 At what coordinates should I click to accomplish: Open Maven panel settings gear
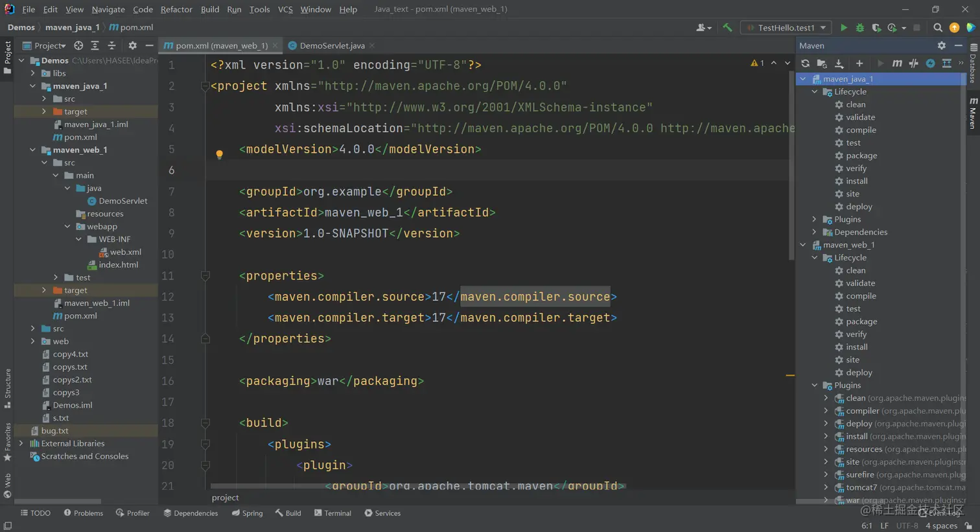point(941,46)
